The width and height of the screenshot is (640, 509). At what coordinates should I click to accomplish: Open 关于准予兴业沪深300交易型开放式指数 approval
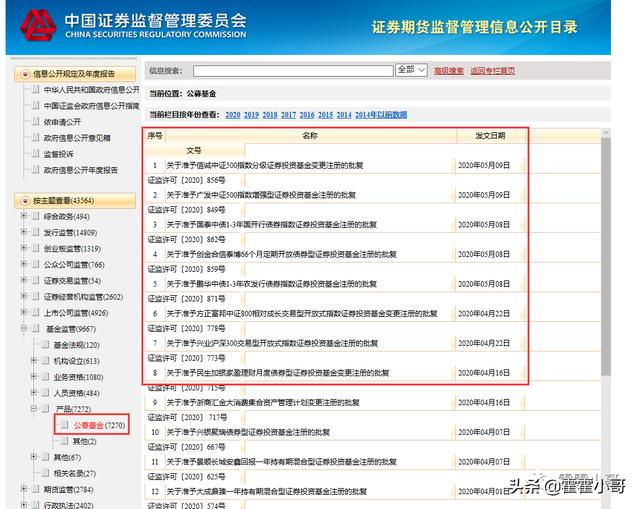tap(272, 343)
